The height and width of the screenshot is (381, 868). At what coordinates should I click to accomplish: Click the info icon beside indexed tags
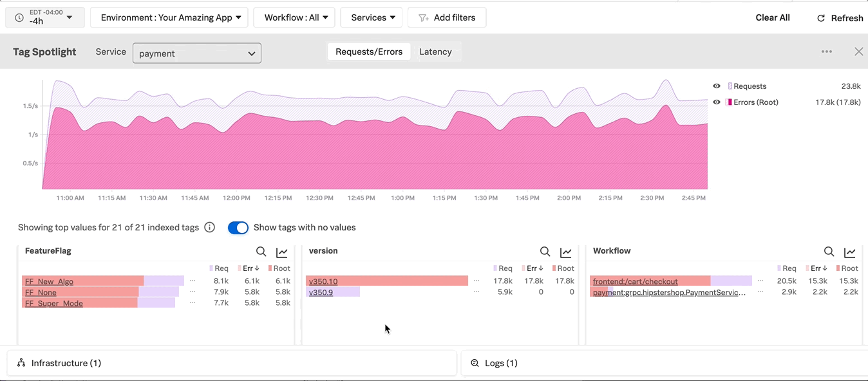pyautogui.click(x=209, y=227)
